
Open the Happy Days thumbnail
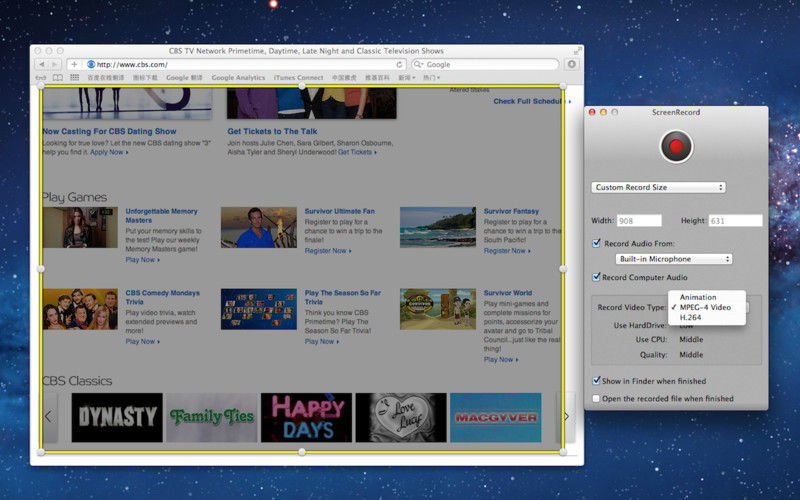[x=306, y=417]
